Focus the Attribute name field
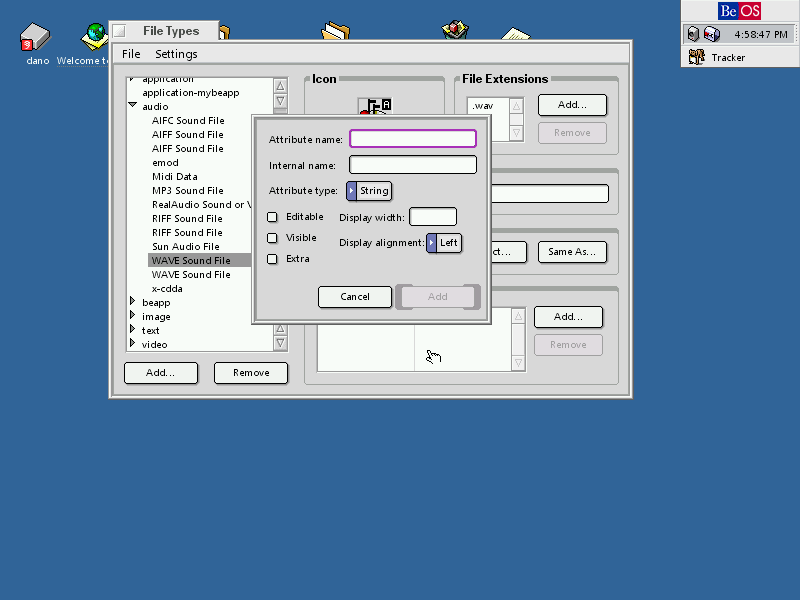800x600 pixels. pos(413,139)
